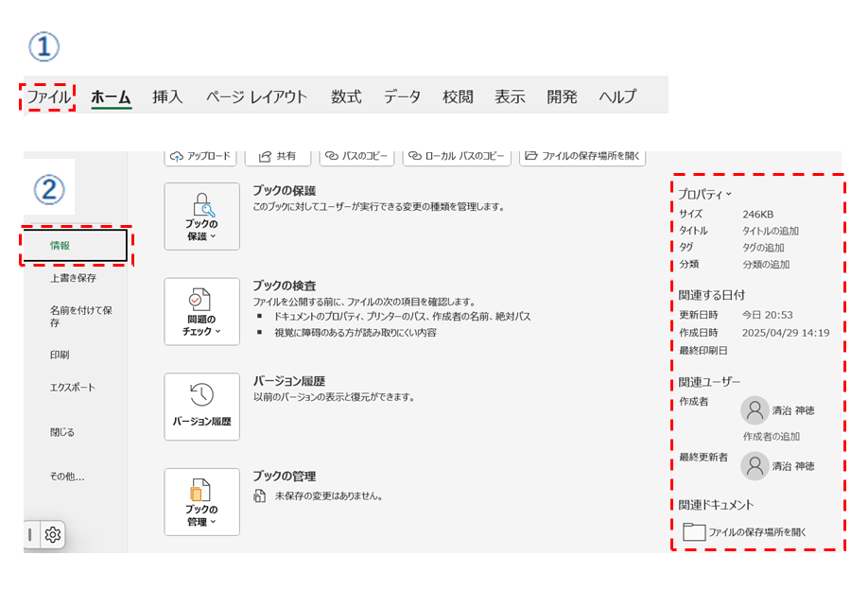Open the ブックの管理 dropdown button

[201, 502]
